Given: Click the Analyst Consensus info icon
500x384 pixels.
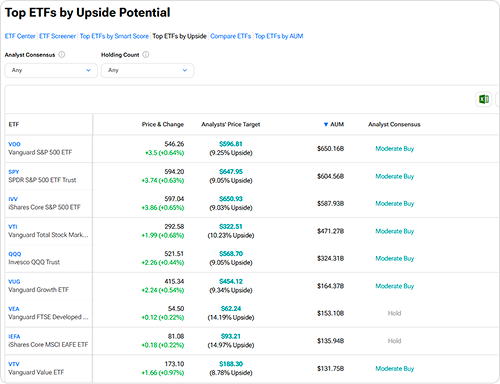Looking at the screenshot, I should pos(62,55).
